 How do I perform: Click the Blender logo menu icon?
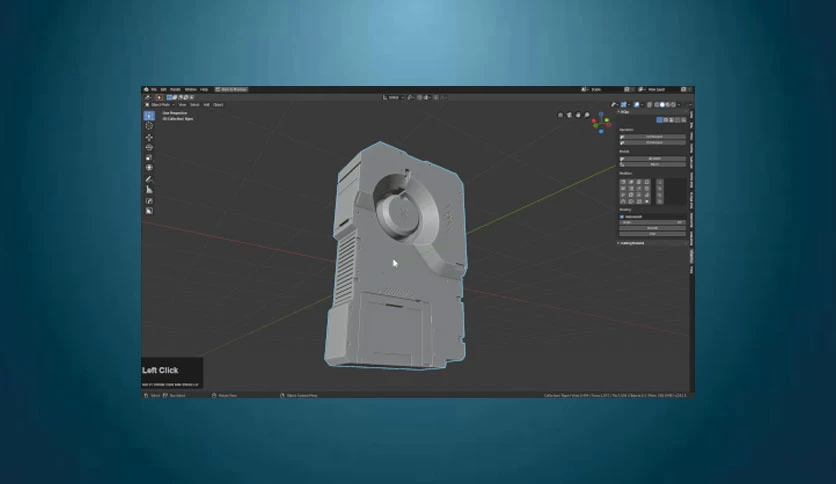(x=146, y=90)
